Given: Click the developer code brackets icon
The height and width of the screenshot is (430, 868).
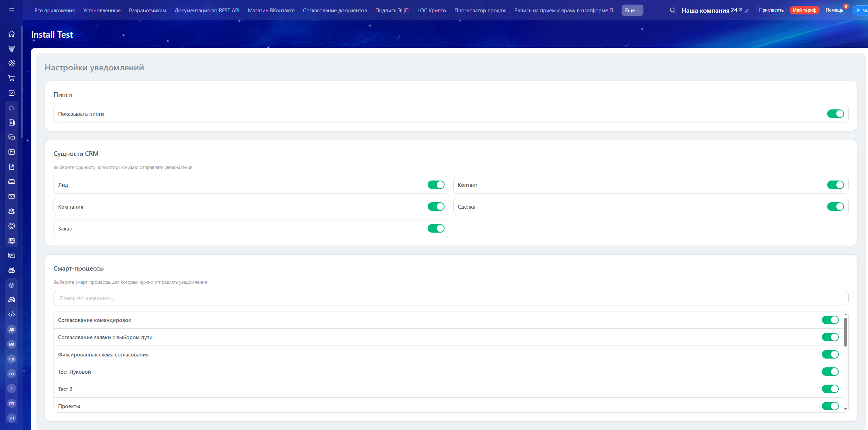Looking at the screenshot, I should pos(12,315).
